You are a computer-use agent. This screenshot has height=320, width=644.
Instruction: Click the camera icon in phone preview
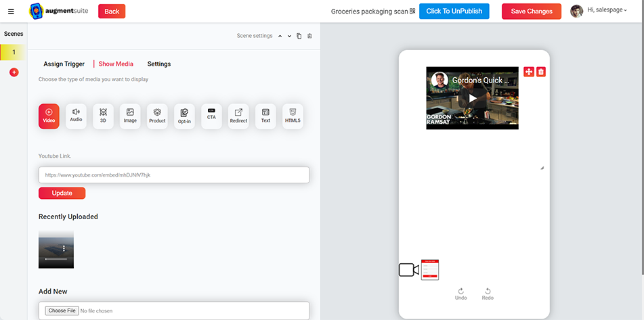click(408, 270)
